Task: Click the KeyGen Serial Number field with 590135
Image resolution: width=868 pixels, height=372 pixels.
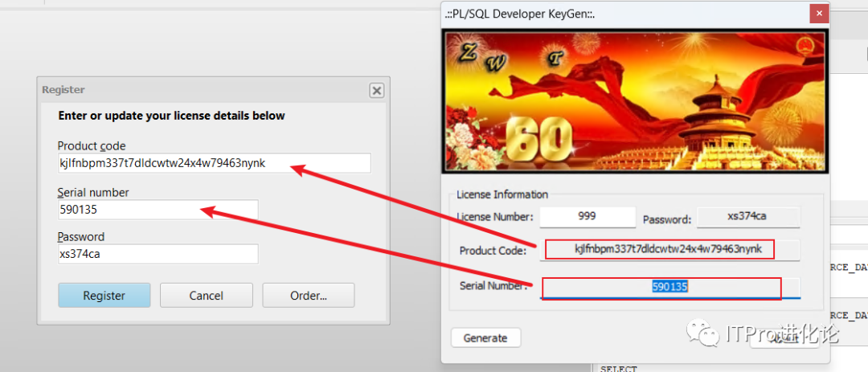Action: [x=670, y=288]
